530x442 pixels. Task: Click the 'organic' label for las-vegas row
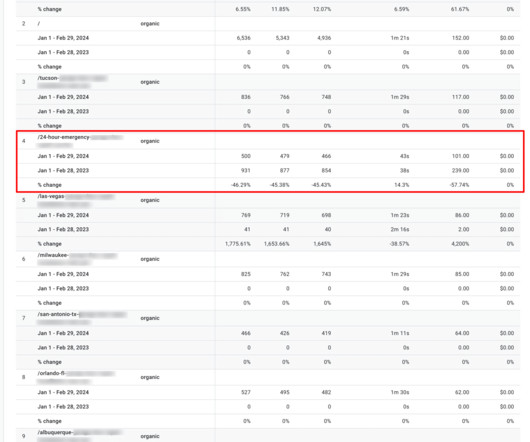(150, 200)
